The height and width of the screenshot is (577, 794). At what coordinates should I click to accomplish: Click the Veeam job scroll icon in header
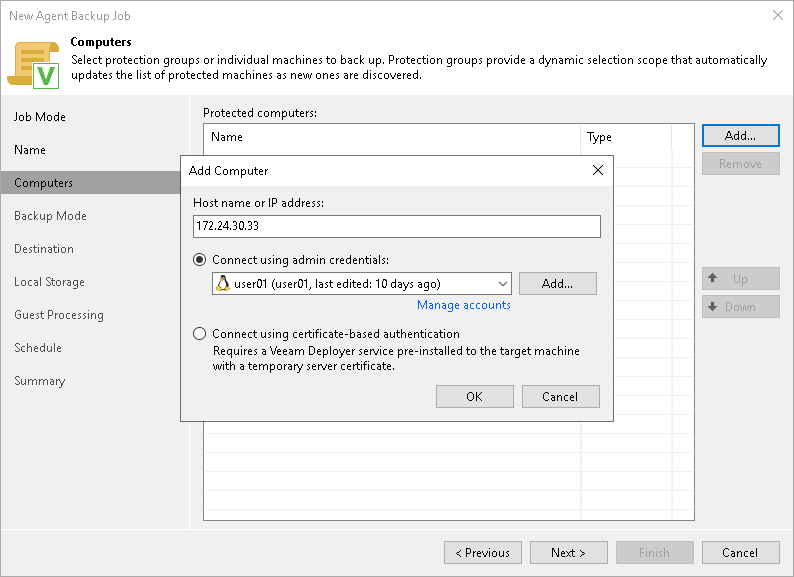(33, 63)
